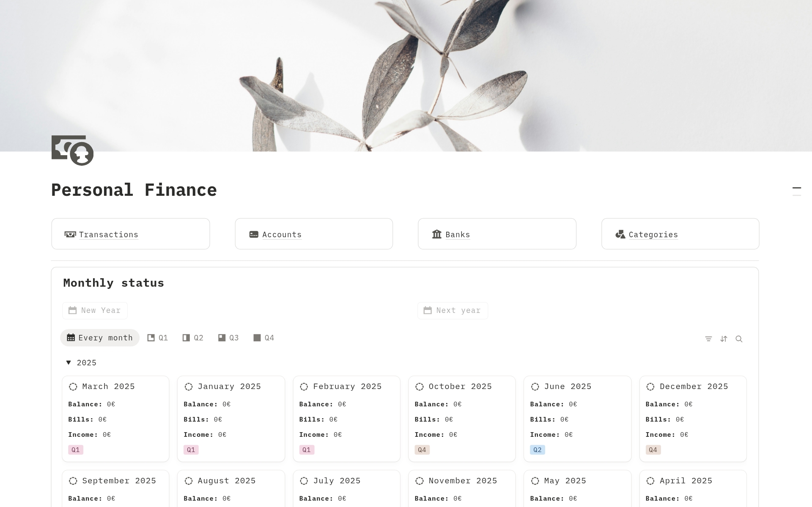
Task: Click the Transactions cash icon
Action: click(x=70, y=234)
